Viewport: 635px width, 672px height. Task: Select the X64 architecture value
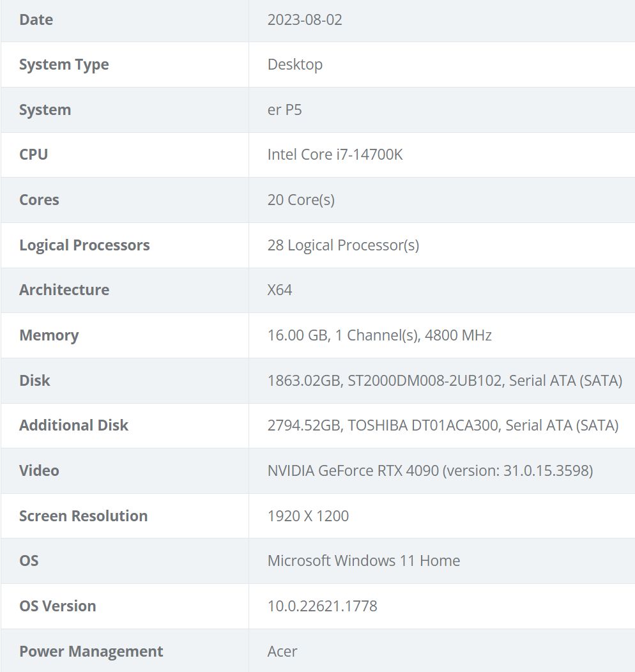pyautogui.click(x=279, y=290)
